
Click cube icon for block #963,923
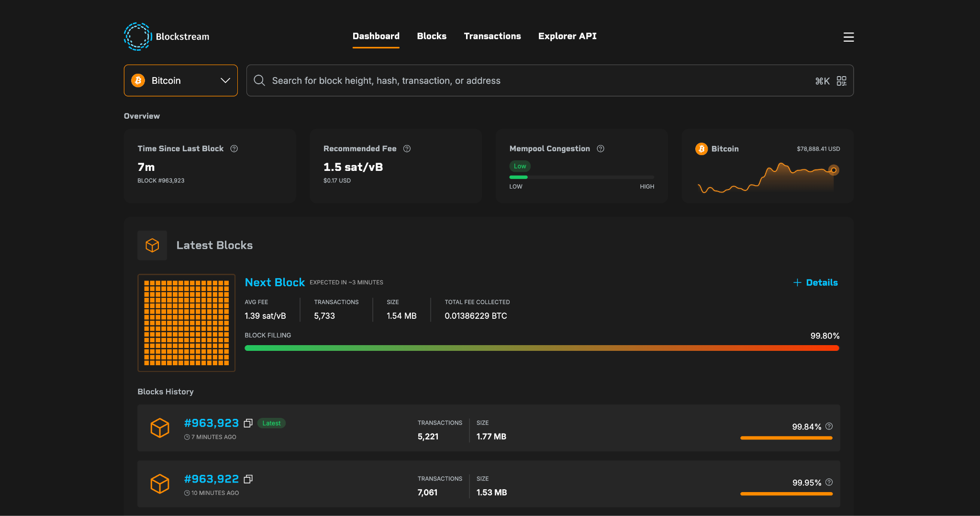click(x=160, y=428)
